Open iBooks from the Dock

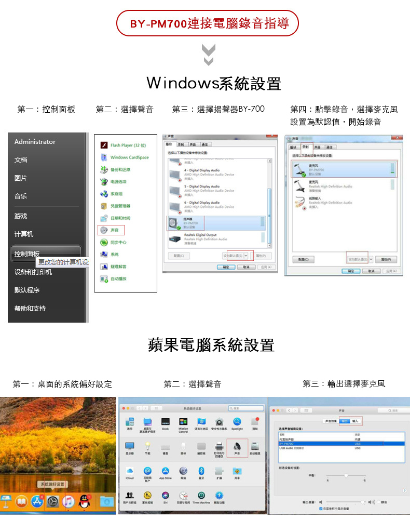pos(21,501)
